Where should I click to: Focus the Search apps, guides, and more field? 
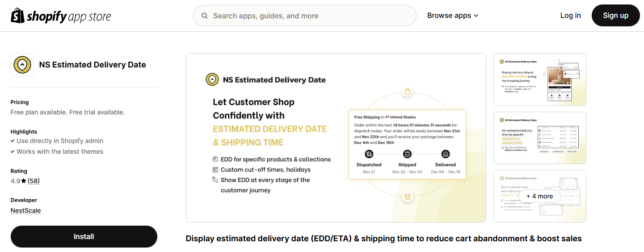pos(305,16)
